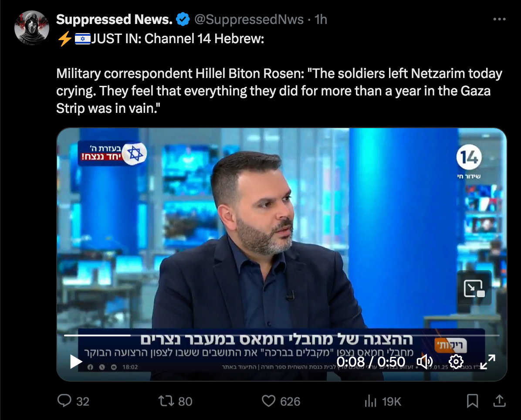
Task: Click the 0:08 / 0:50 time display
Action: pos(371,362)
